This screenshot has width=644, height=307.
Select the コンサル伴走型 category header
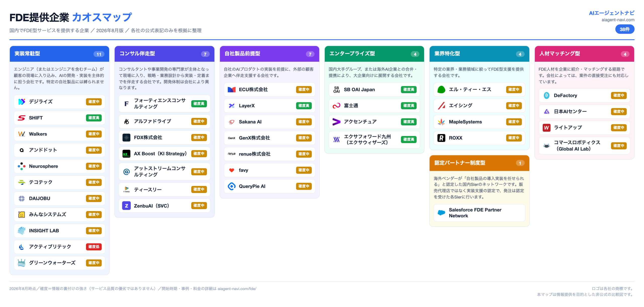click(164, 54)
